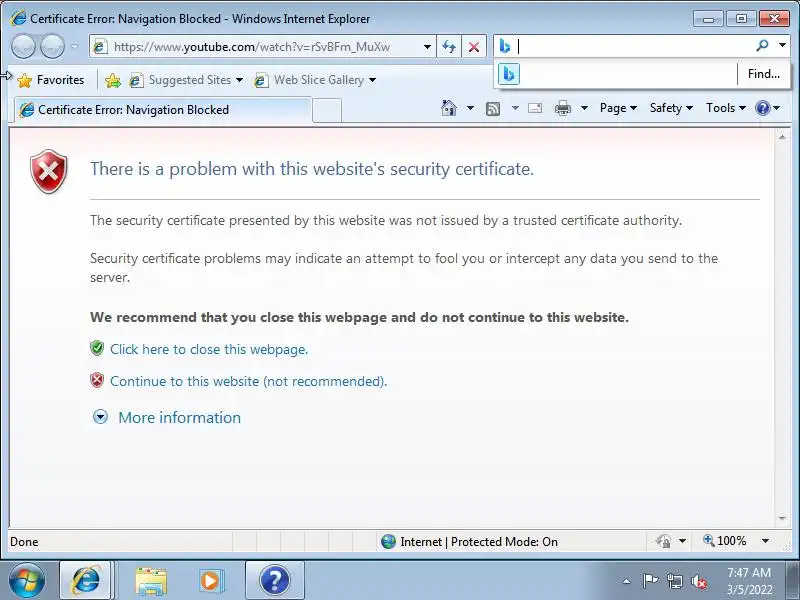The image size is (800, 600).
Task: Click the Forward navigation button
Action: pos(52,46)
